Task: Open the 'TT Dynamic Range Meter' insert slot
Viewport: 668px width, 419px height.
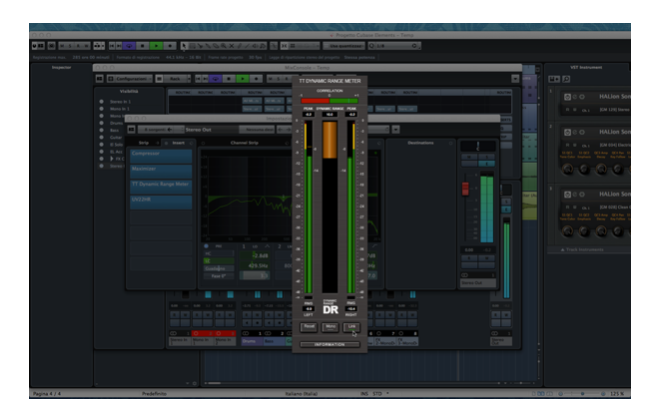Action: click(x=161, y=187)
